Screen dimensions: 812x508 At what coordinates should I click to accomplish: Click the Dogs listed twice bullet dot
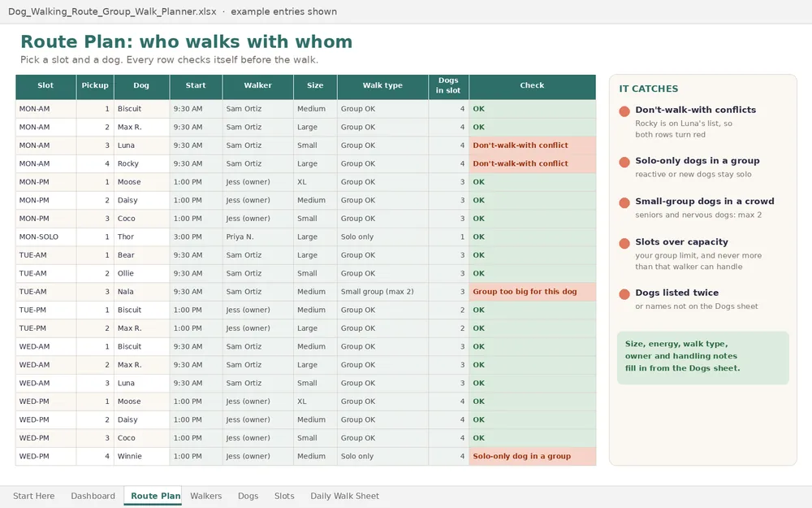coord(624,294)
